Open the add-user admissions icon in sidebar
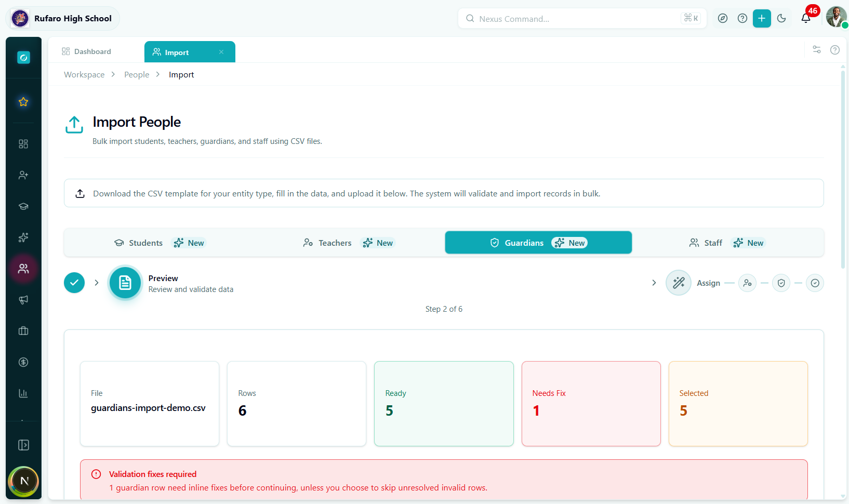The image size is (849, 504). 23,175
